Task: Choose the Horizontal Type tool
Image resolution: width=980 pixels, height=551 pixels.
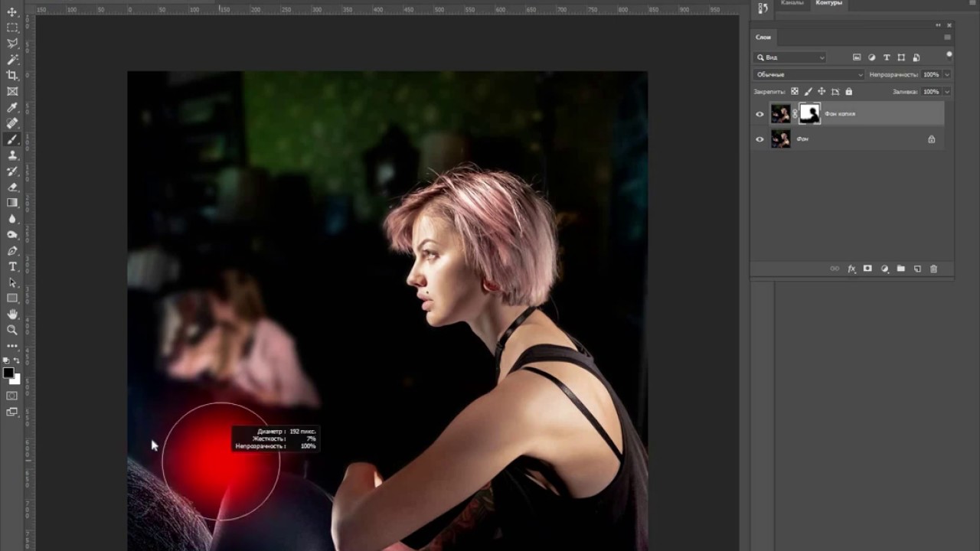Action: [12, 266]
